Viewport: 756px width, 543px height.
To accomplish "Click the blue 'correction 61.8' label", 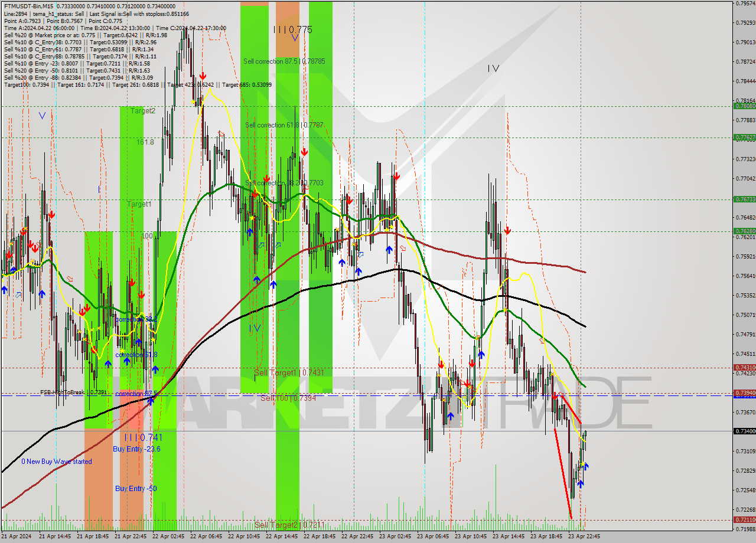I will (136, 355).
